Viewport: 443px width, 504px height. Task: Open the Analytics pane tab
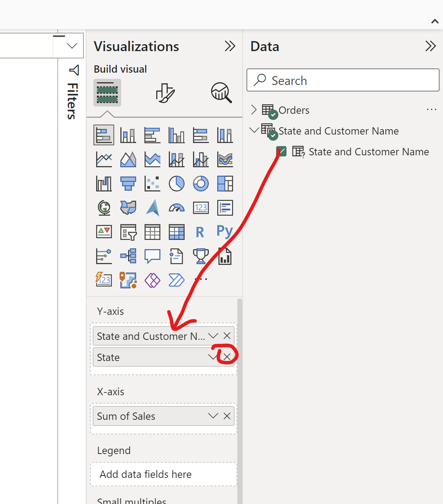[x=221, y=93]
